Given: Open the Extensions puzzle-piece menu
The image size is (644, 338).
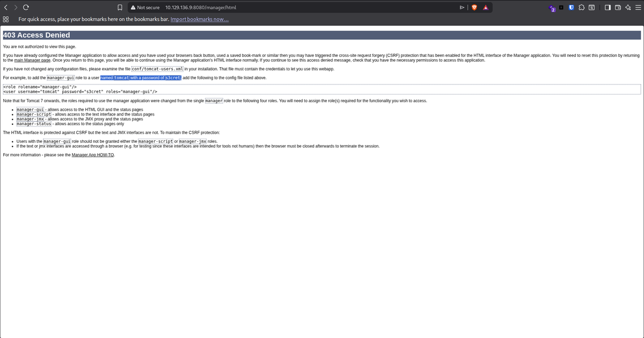Looking at the screenshot, I should 582,8.
